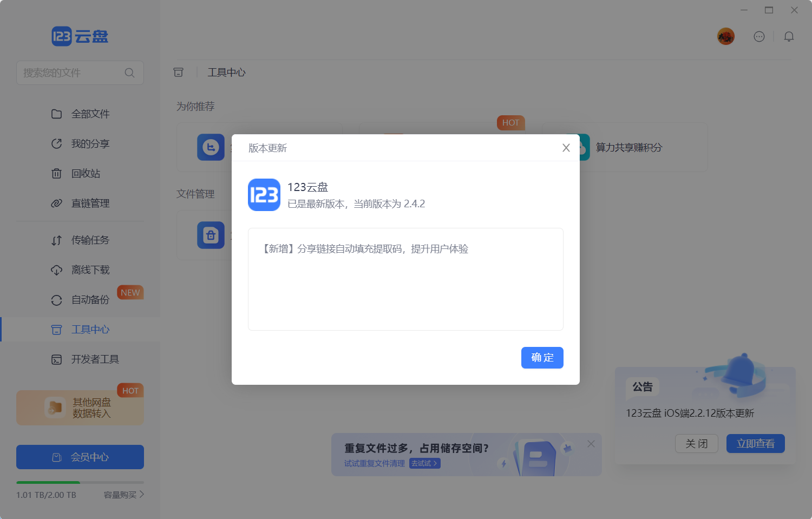Click 立即查看 in the 公告 panel
Screen dimensions: 812x519
(756, 444)
